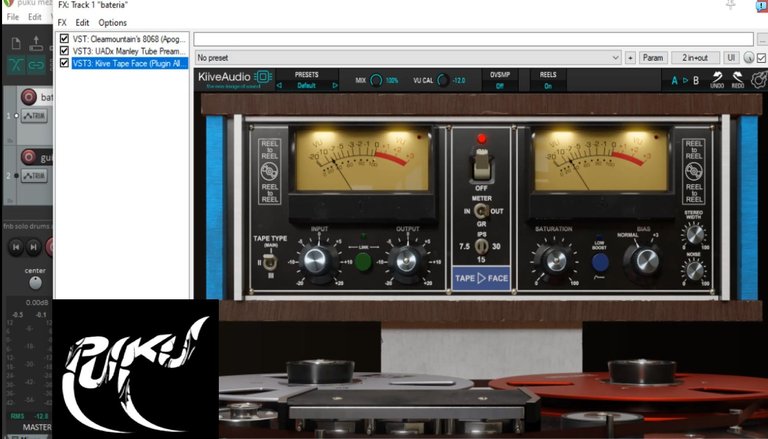Adjust the wet/dry knob in FX header
The height and width of the screenshot is (439, 768).
click(748, 58)
